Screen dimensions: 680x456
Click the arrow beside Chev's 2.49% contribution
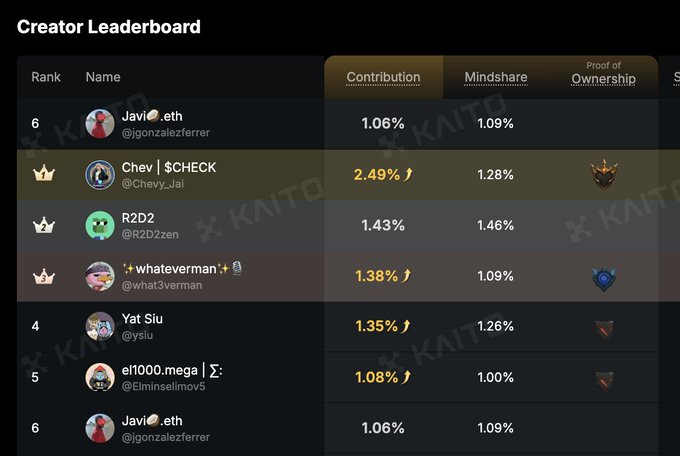pos(408,175)
